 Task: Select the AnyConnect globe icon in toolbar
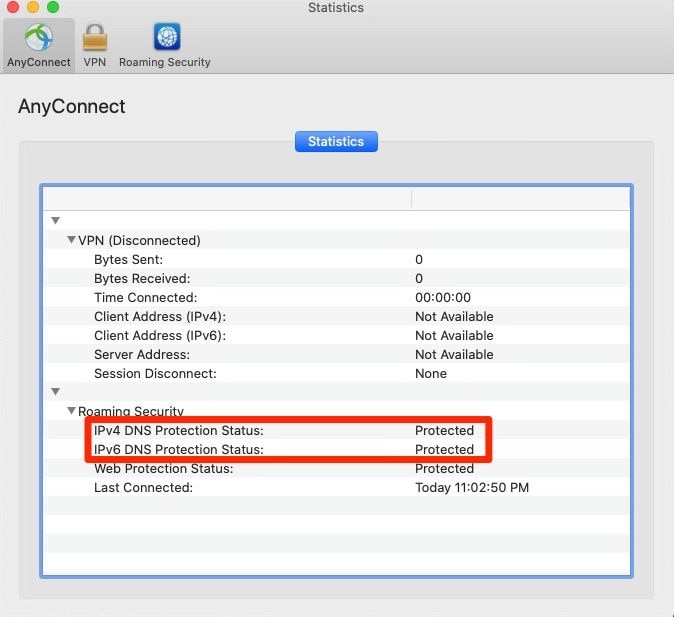[39, 37]
